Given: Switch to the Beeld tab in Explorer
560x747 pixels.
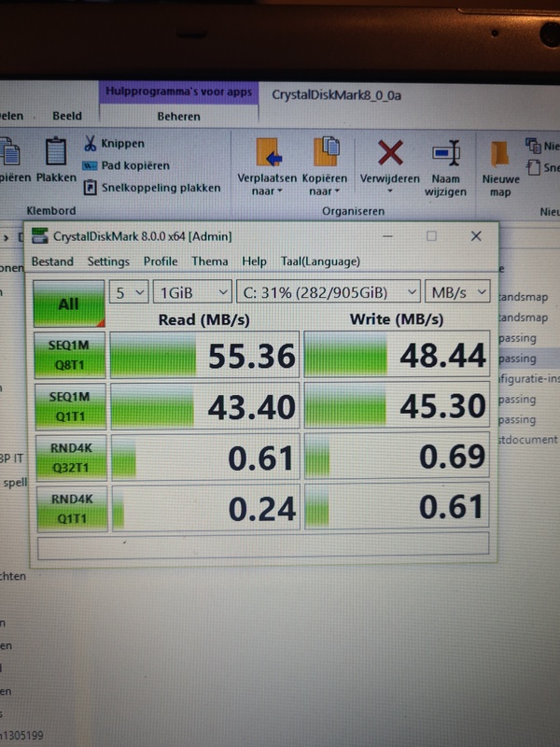Looking at the screenshot, I should pyautogui.click(x=67, y=116).
